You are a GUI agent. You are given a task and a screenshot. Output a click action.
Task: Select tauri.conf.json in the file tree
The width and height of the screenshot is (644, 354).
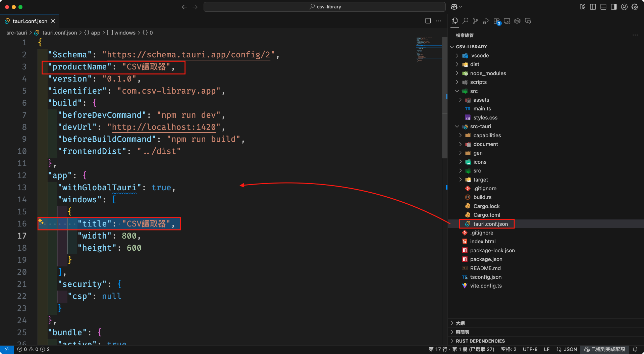[x=490, y=224]
